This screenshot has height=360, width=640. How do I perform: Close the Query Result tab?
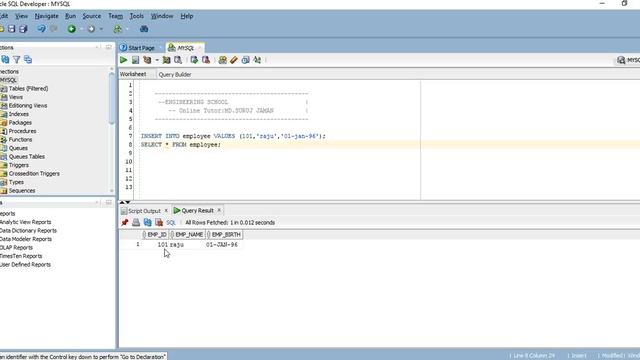[219, 210]
